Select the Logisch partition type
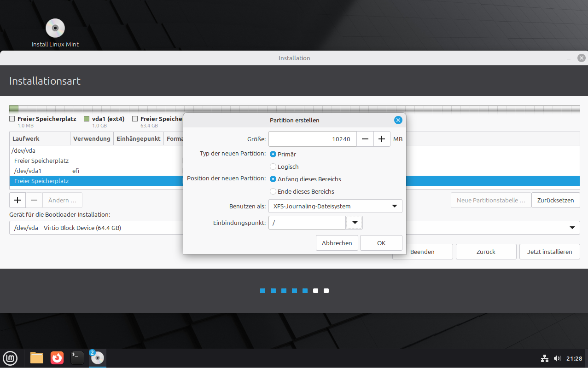Image resolution: width=588 pixels, height=368 pixels. [x=274, y=167]
